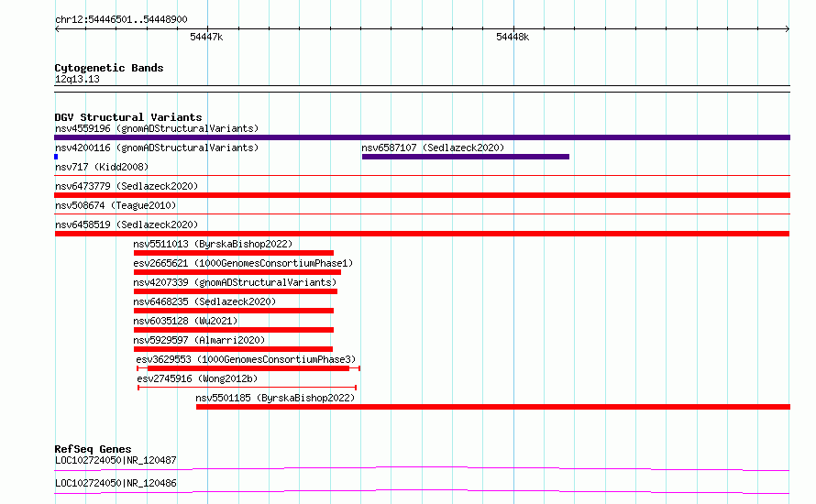This screenshot has width=816, height=504.
Task: Open the nsv4200116 (gnomADStructuralVariants) label
Action: tap(157, 148)
